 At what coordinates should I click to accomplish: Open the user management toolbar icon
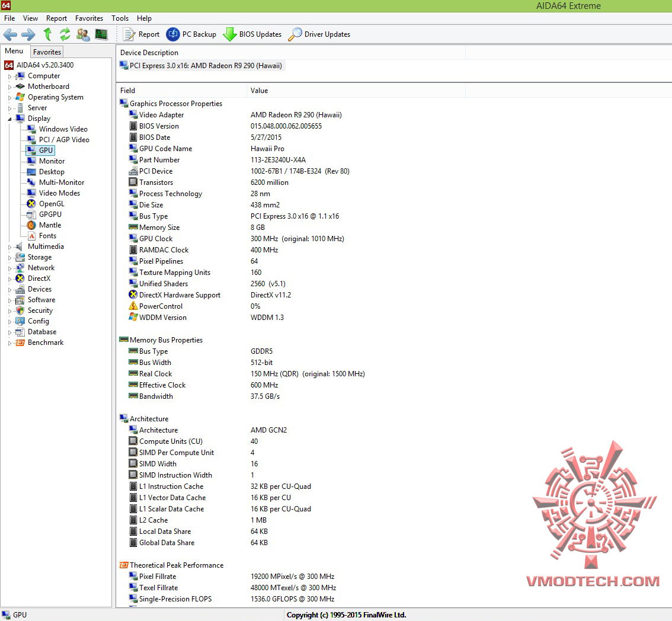[83, 34]
